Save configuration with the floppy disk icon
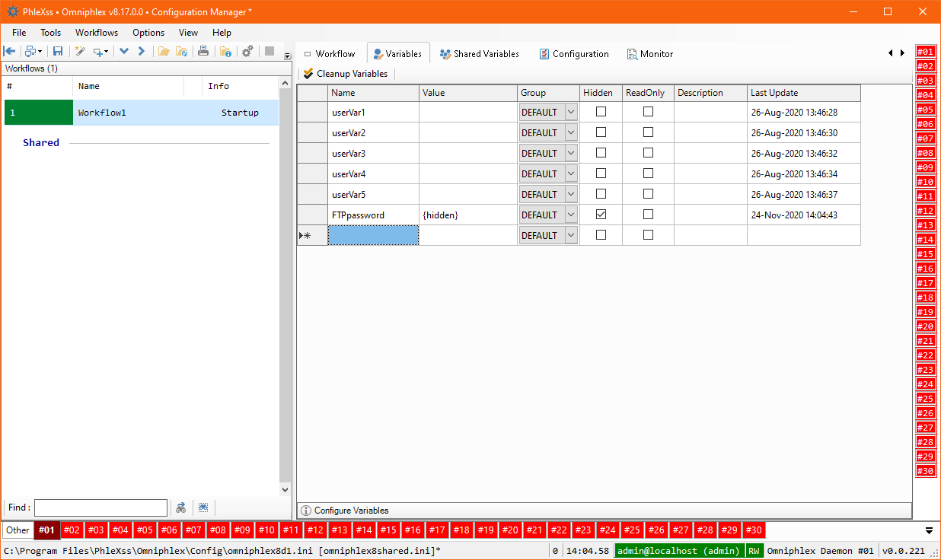941x560 pixels. [x=57, y=52]
